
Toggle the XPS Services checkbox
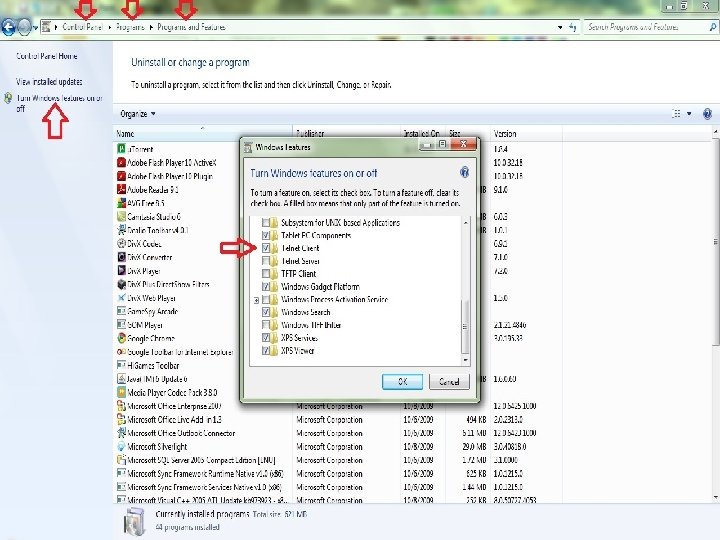tap(265, 338)
